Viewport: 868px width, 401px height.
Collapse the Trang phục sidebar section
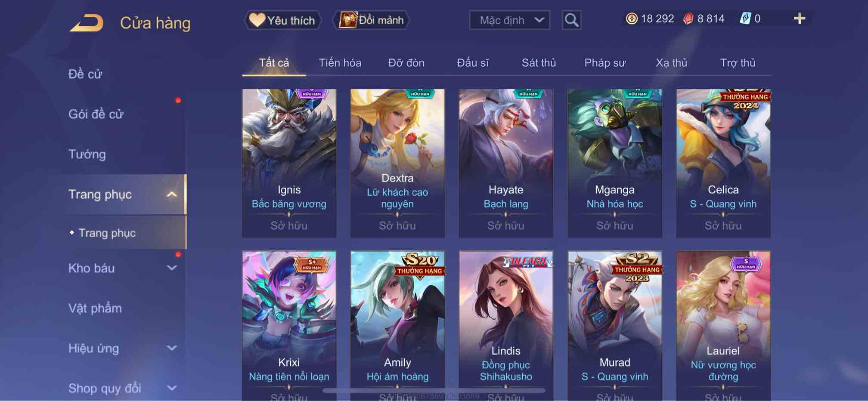click(x=171, y=194)
